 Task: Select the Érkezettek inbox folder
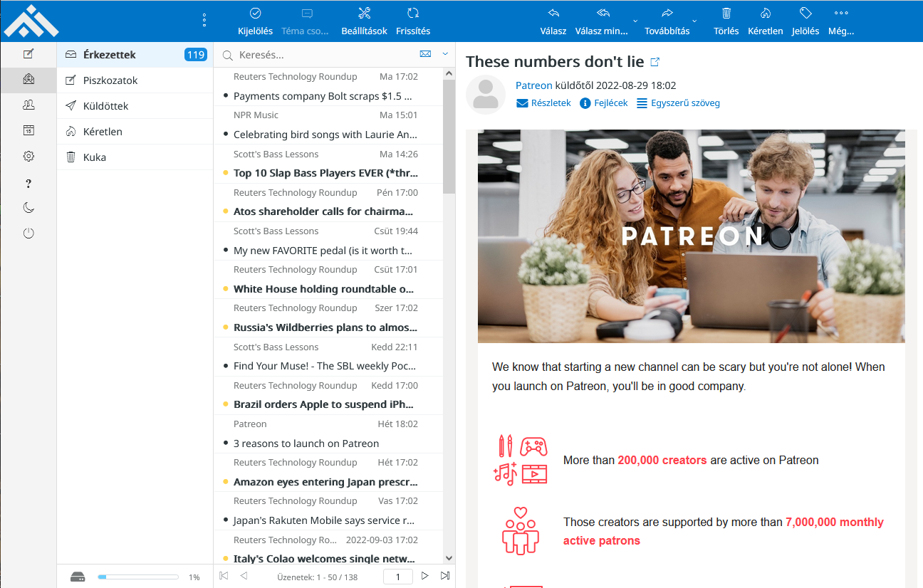tap(135, 55)
